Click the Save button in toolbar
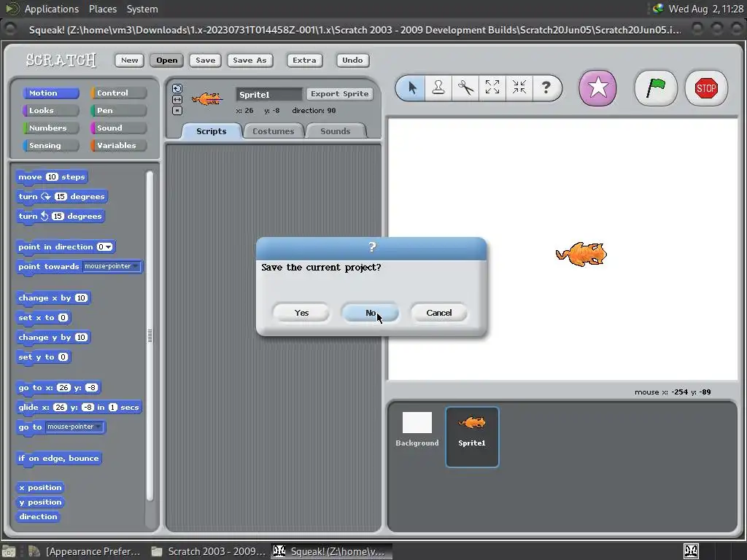The width and height of the screenshot is (747, 560). (x=205, y=60)
